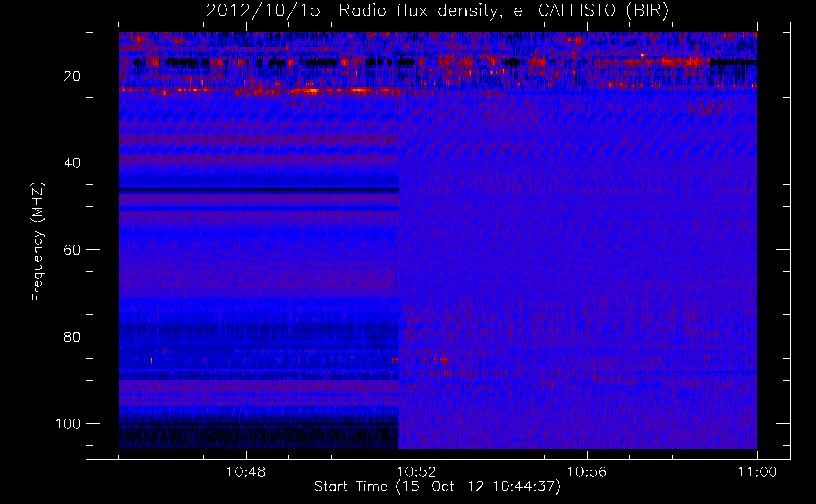Click the '40' frequency tick label
816x504 pixels.
coord(72,163)
